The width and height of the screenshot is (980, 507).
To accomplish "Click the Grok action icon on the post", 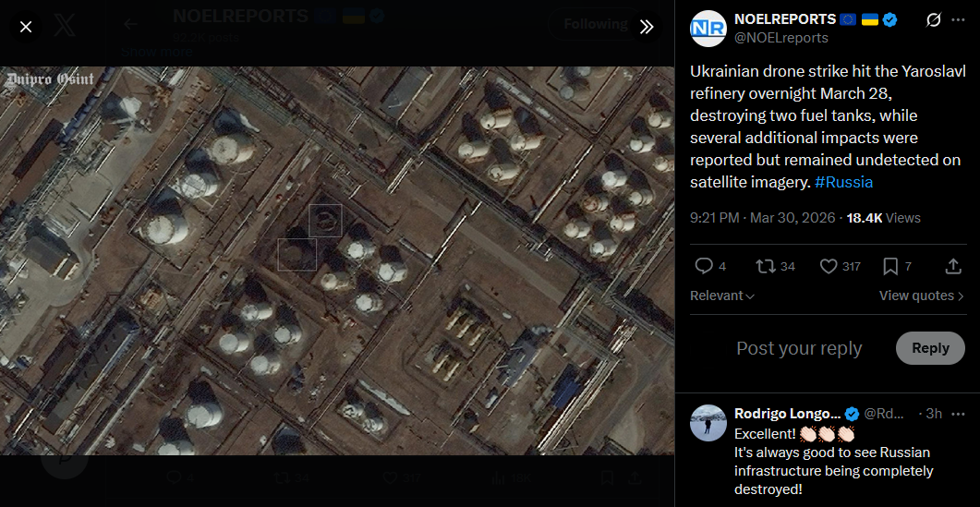I will pos(933,20).
